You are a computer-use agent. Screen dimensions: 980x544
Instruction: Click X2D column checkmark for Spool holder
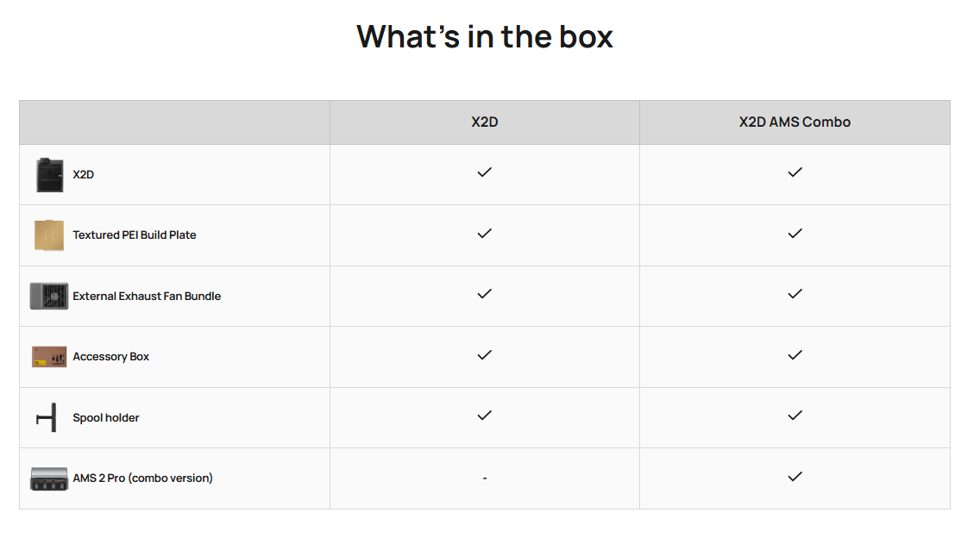point(485,416)
